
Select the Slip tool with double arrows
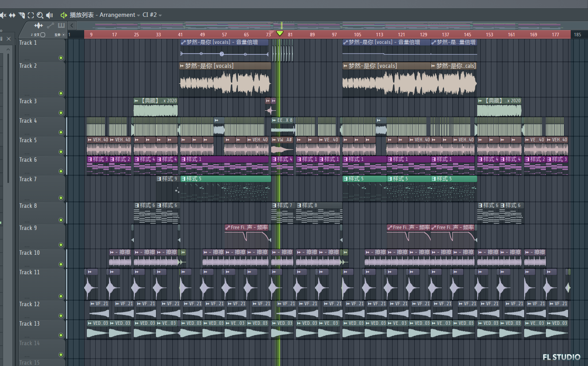tap(12, 15)
